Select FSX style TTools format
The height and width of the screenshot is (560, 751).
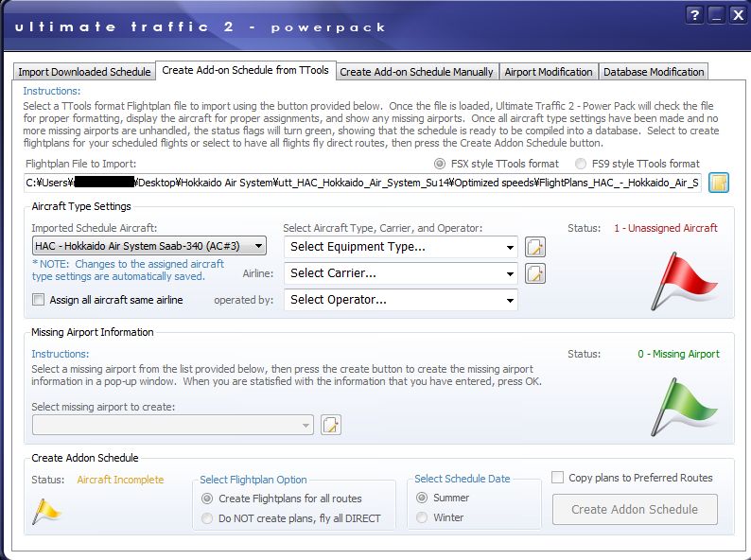497,164
